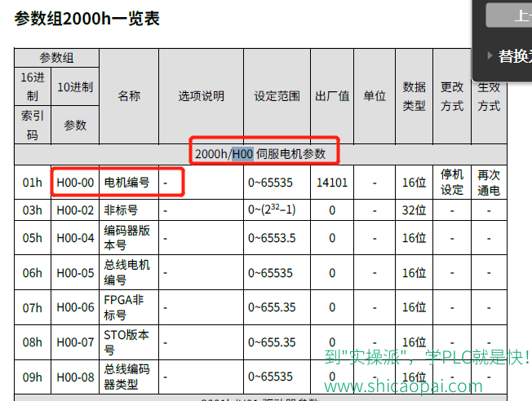Click index code 05h
Image resolution: width=532 pixels, height=401 pixels.
tap(33, 238)
